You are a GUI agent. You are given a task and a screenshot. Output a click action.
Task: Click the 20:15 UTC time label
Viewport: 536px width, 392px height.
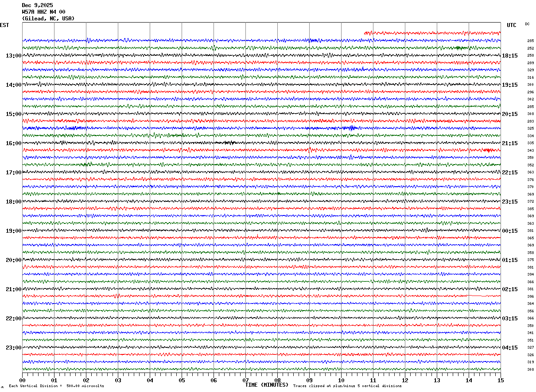point(510,114)
